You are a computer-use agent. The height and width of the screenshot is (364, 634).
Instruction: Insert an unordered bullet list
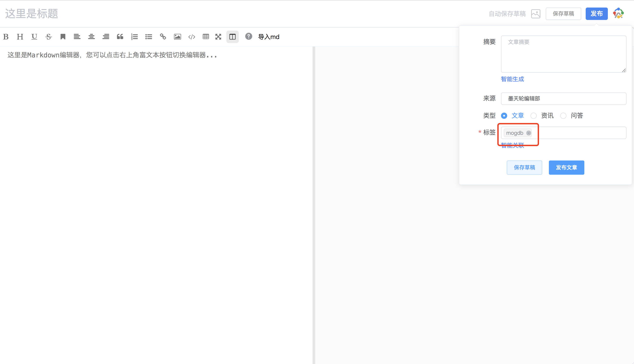click(149, 37)
